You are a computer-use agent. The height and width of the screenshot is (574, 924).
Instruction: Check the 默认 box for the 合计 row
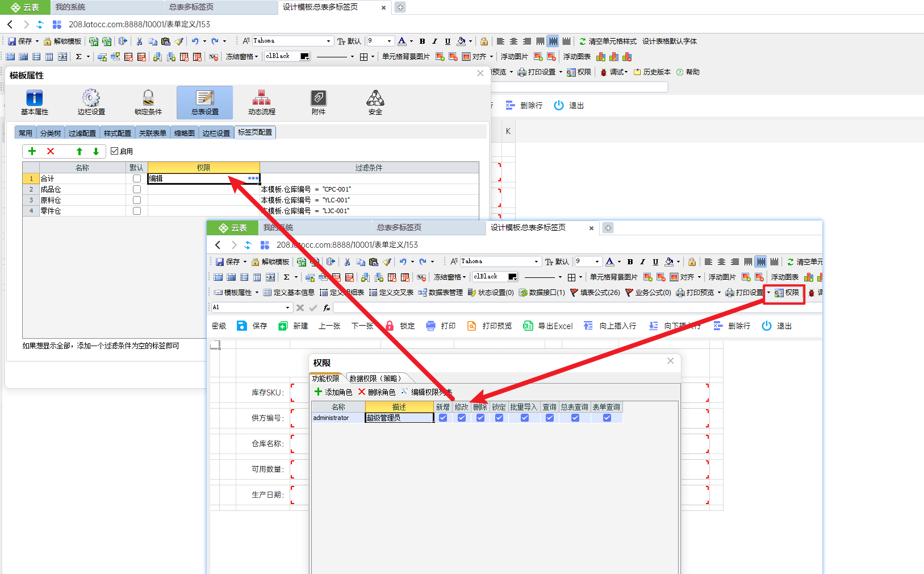(x=137, y=178)
